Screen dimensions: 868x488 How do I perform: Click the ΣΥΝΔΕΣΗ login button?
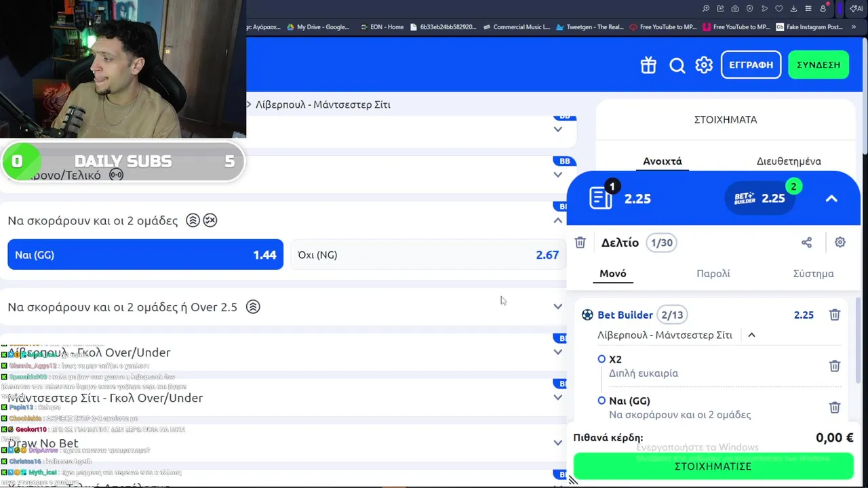click(x=818, y=65)
